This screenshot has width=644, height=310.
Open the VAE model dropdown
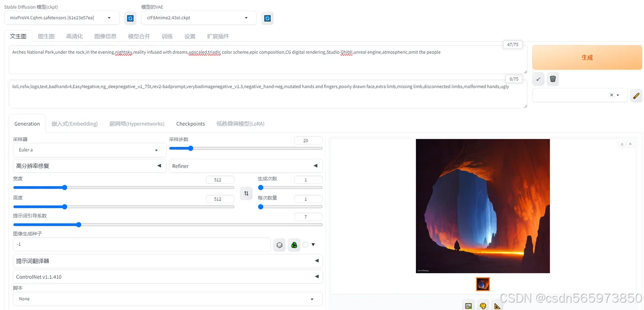(x=199, y=18)
